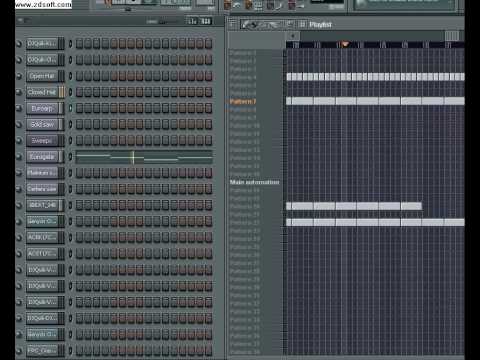Image resolution: width=480 pixels, height=360 pixels.
Task: Select the Closed Hat channel button
Action: [x=42, y=92]
